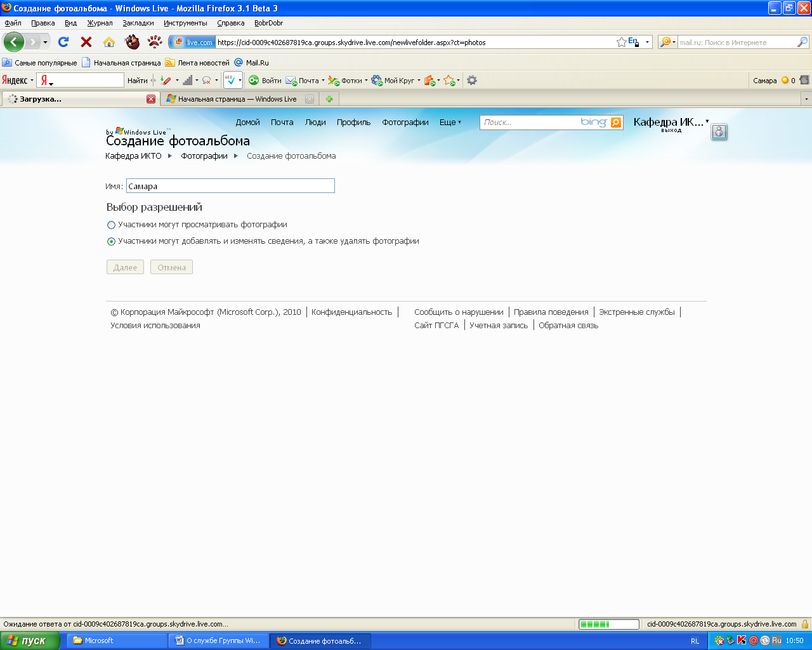Open the Кафедра ИК... account dropdown arrow

point(707,121)
